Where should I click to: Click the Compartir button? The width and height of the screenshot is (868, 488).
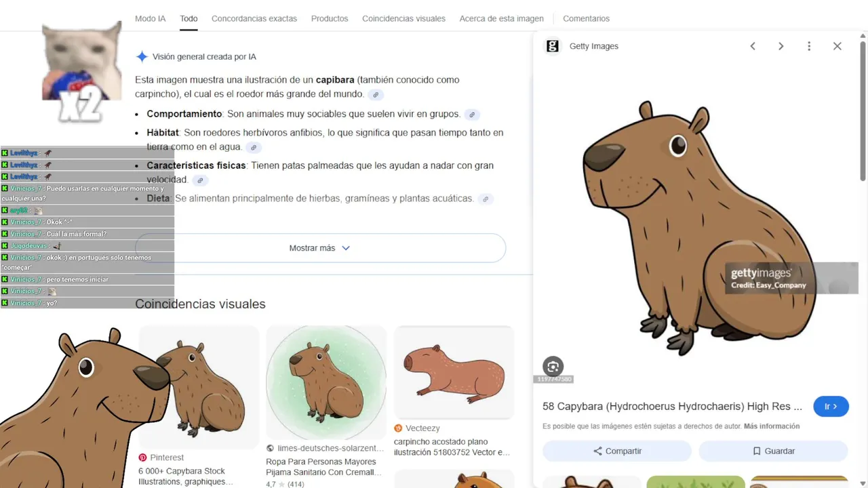pyautogui.click(x=617, y=451)
